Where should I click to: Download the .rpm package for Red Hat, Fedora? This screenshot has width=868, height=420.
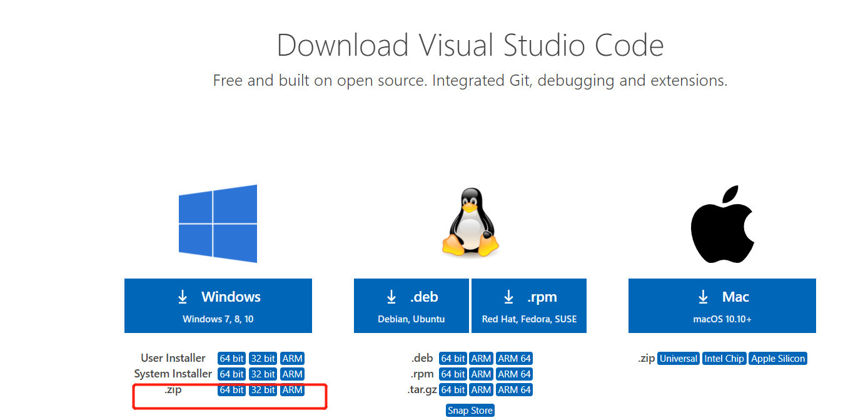click(528, 305)
